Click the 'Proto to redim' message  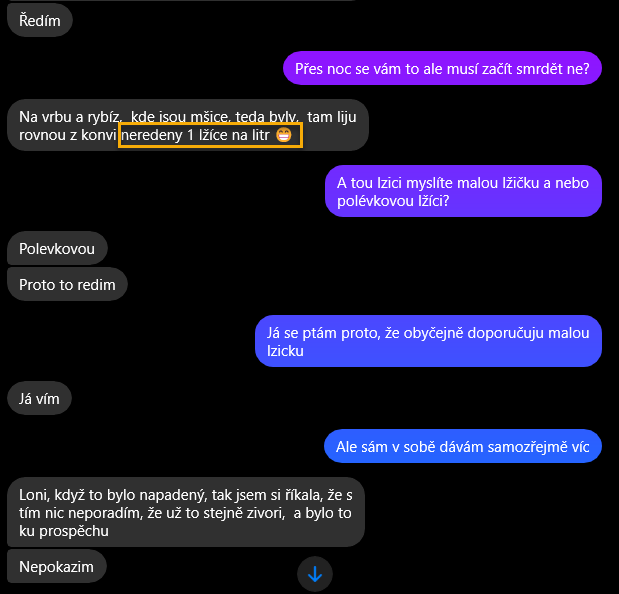point(68,285)
